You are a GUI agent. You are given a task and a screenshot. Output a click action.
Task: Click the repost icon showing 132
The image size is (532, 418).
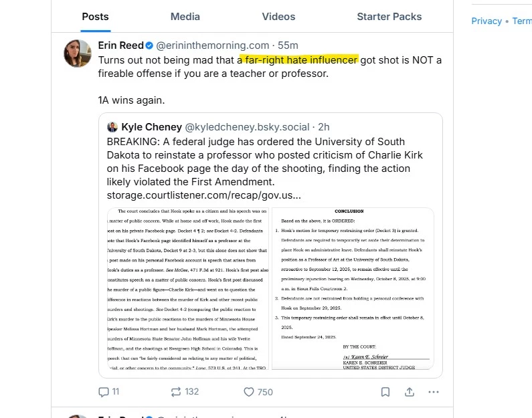[177, 392]
